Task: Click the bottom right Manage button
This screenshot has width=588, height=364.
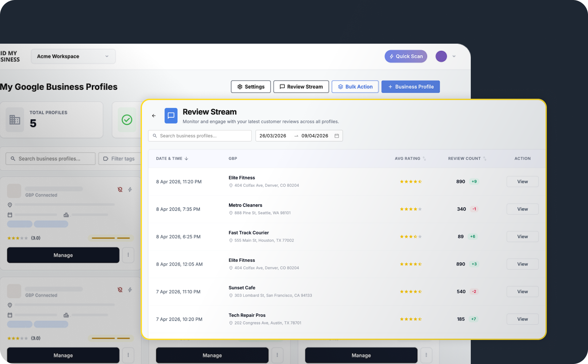Action: (361, 355)
